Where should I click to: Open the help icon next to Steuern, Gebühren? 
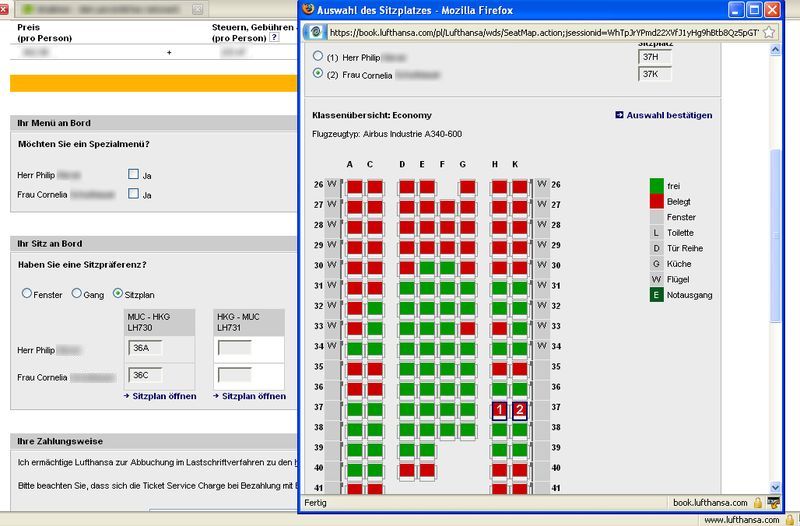point(274,37)
